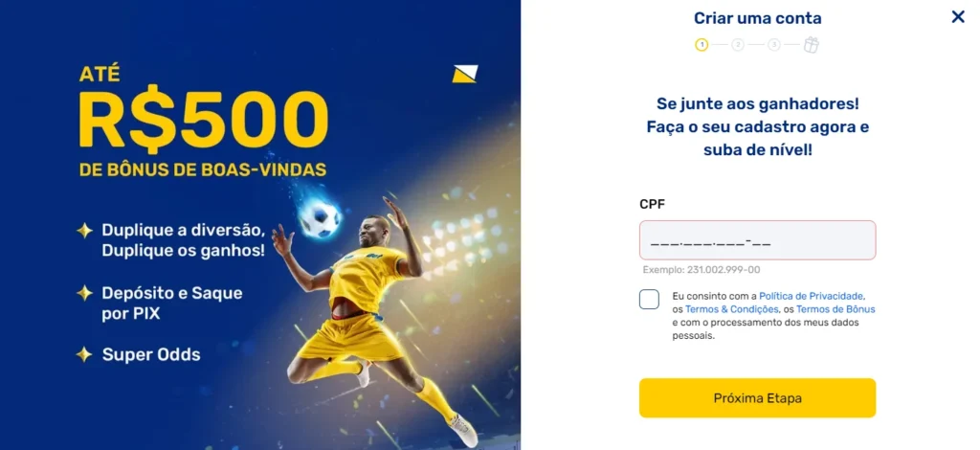Open the Termos de Bônus link
Image resolution: width=980 pixels, height=450 pixels.
tap(835, 309)
